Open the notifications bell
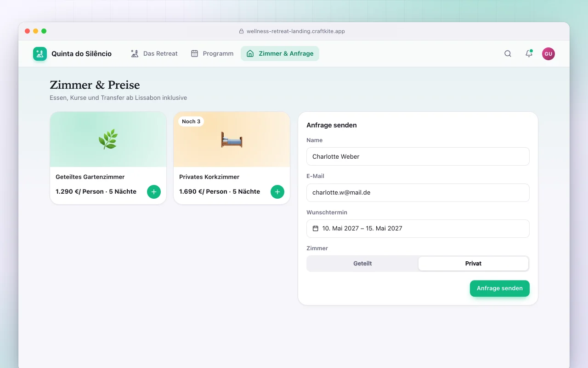Screen dimensions: 588x368 (x=529, y=54)
